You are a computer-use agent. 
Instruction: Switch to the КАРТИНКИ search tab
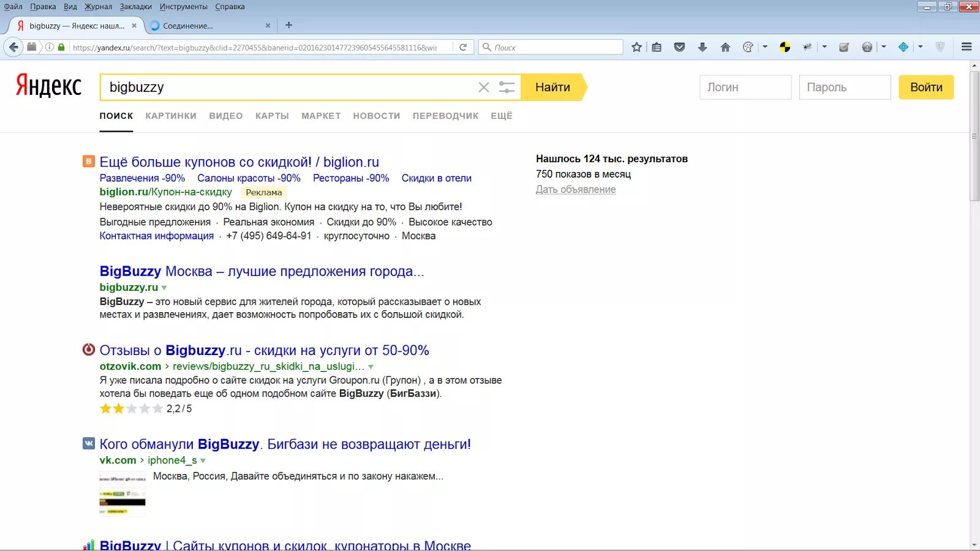pyautogui.click(x=171, y=116)
